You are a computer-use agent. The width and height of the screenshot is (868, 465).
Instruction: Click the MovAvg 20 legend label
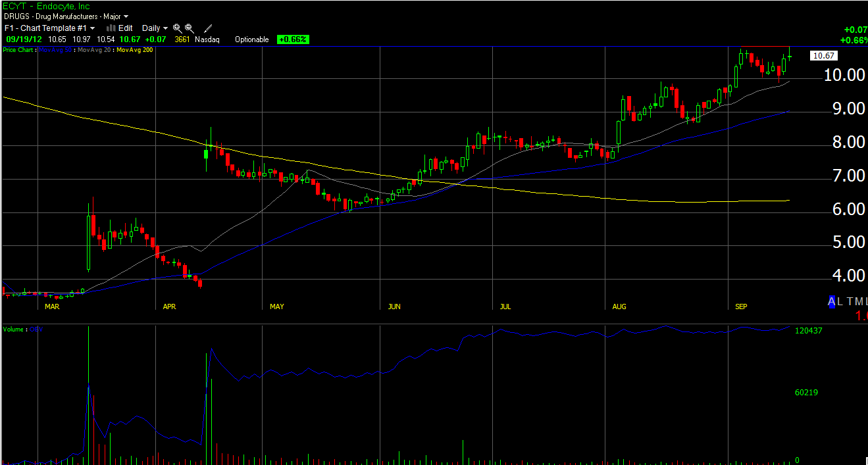pos(94,49)
